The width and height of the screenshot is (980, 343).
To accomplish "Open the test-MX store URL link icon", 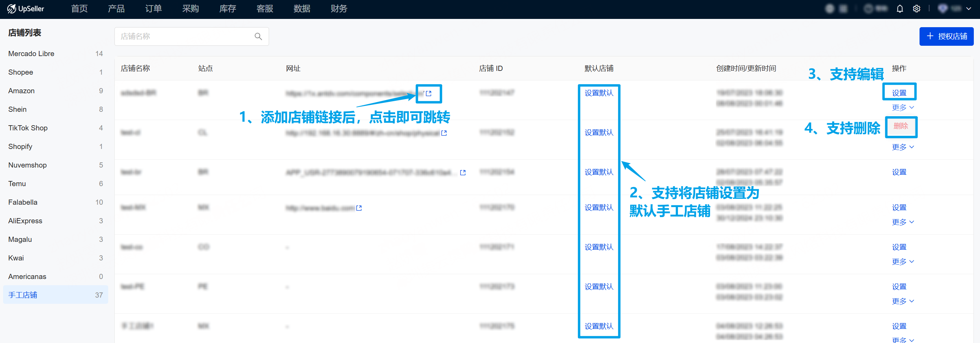I will pos(359,208).
